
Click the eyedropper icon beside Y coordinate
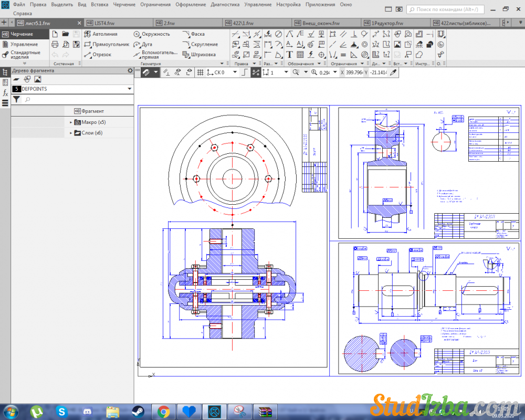(x=393, y=72)
